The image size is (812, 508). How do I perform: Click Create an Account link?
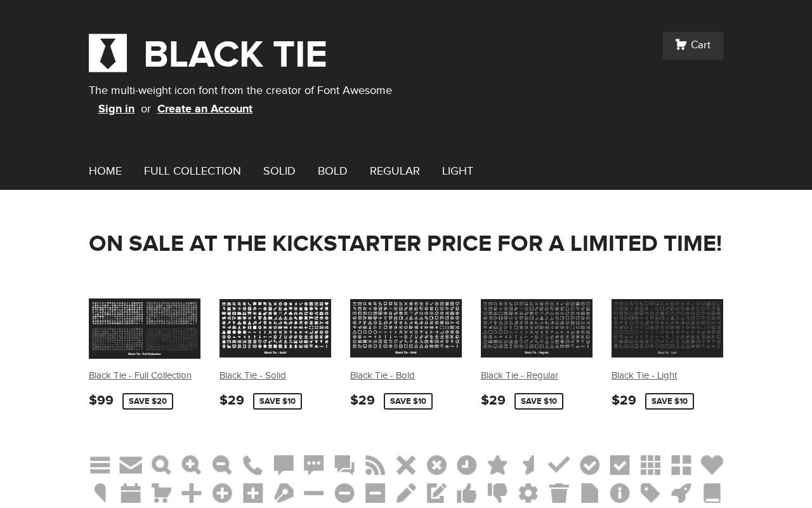205,109
